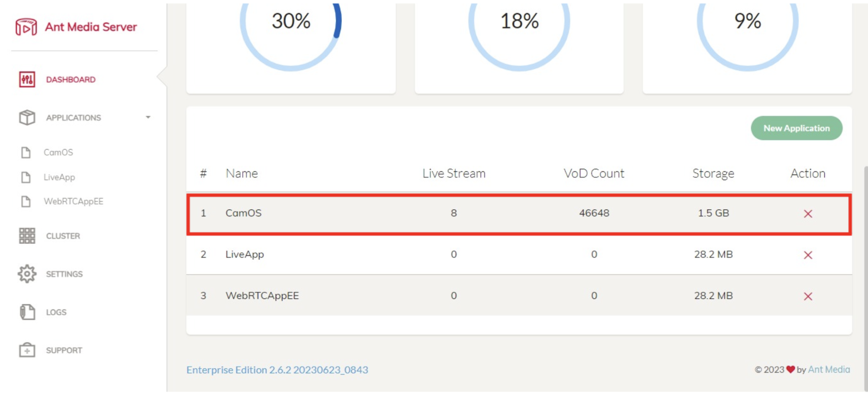Select WebRTCAppEE in the sidebar tree
This screenshot has width=868, height=395.
tap(74, 201)
